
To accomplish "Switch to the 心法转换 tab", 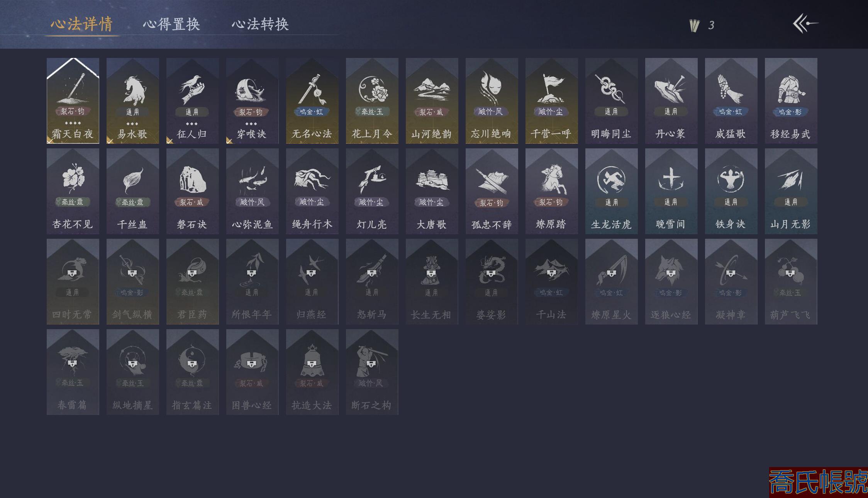I will tap(260, 24).
